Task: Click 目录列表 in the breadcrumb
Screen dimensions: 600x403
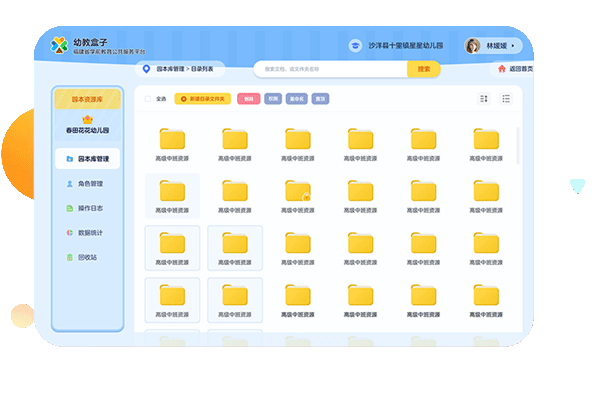Action: point(202,69)
